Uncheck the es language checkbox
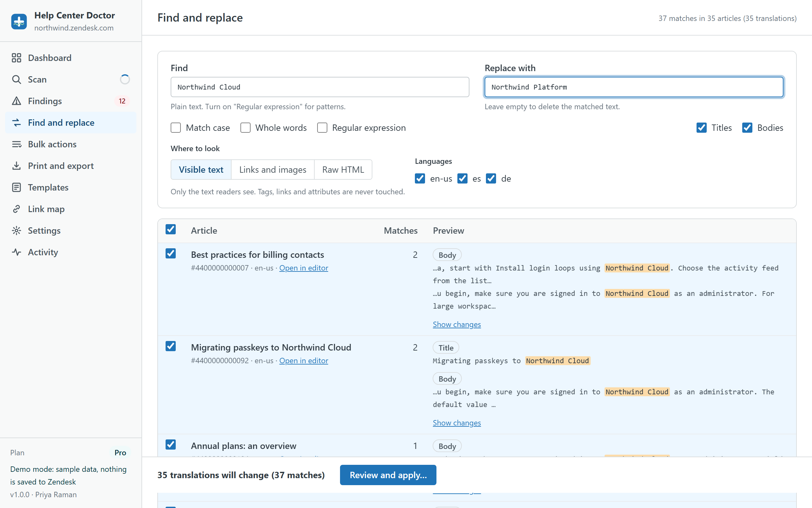812x508 pixels. [x=462, y=178]
